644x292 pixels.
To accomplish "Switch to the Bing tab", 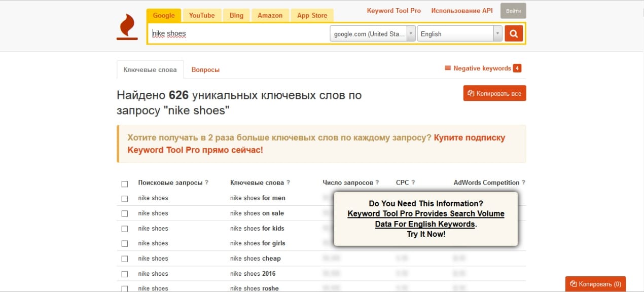I will tap(236, 15).
